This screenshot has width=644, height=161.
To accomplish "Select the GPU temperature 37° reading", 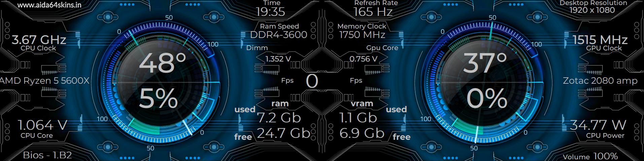I will (x=485, y=63).
